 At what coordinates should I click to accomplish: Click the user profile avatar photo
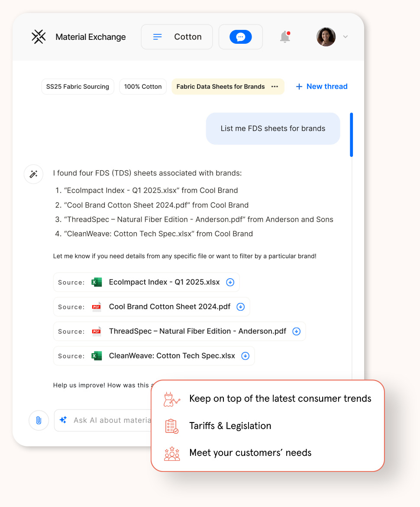coord(326,37)
